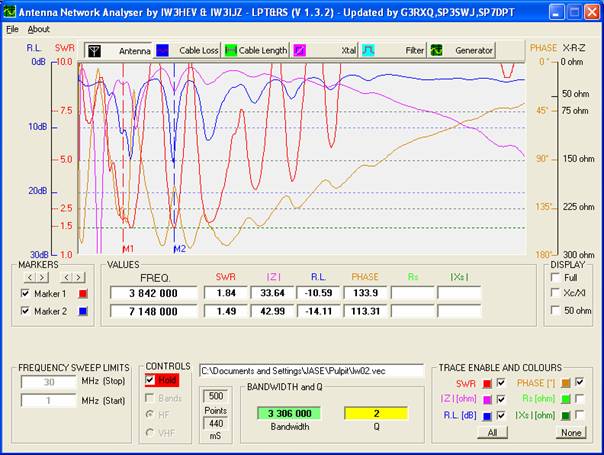Switch to Cable Loss mode

167,50
